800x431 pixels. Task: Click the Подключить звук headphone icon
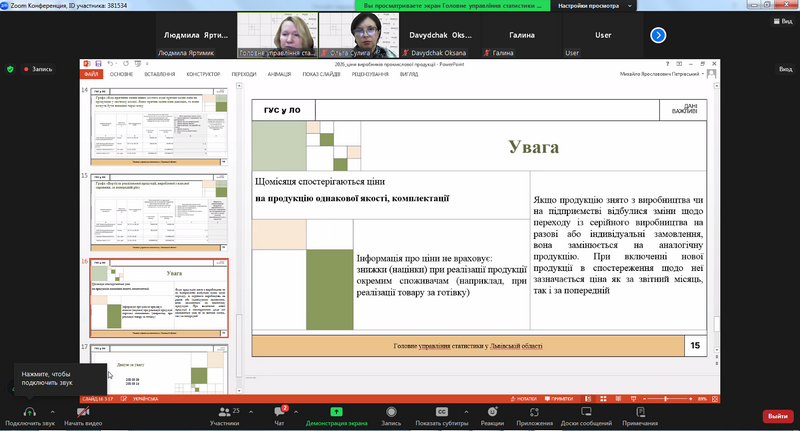28,411
